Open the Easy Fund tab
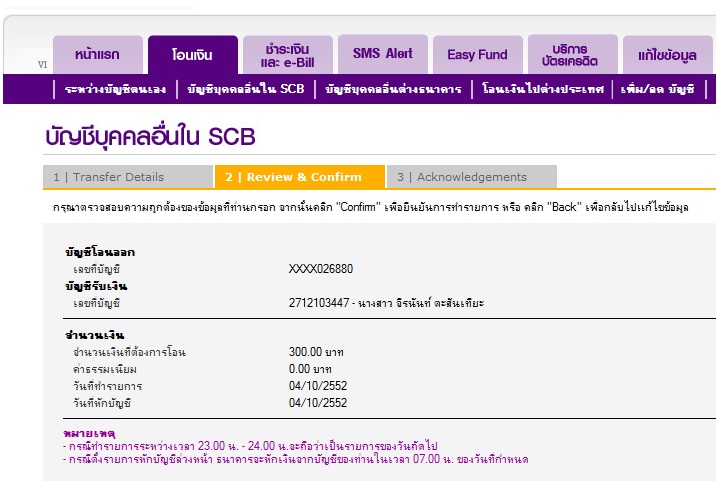This screenshot has width=717, height=481. click(x=477, y=54)
